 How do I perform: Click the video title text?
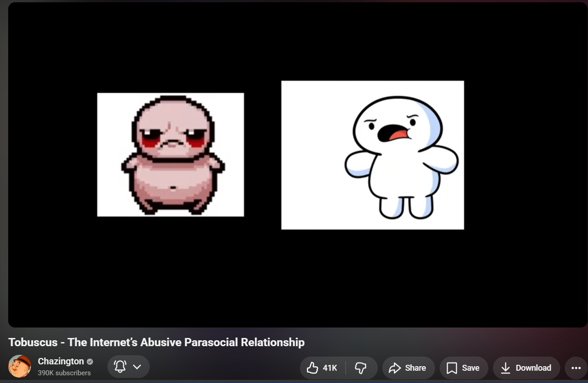pyautogui.click(x=157, y=342)
